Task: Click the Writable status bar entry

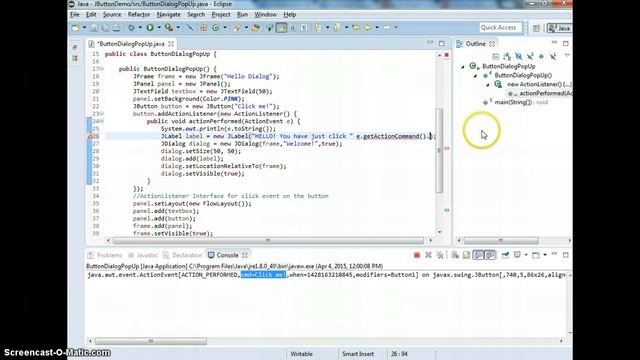Action: 301,354
